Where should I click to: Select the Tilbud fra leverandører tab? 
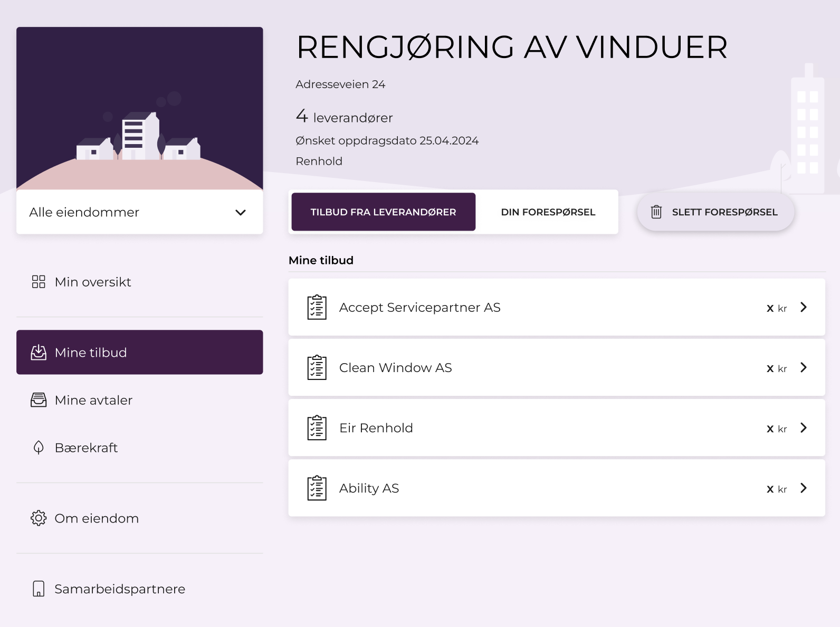pyautogui.click(x=384, y=212)
